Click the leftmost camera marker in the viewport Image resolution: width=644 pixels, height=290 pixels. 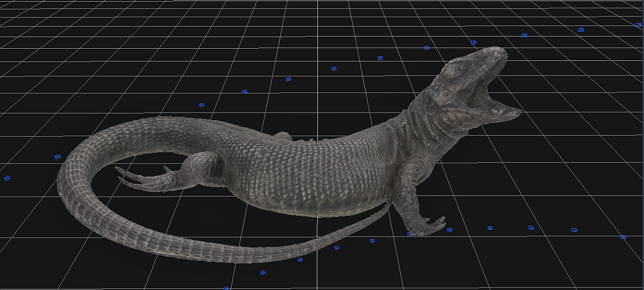pyautogui.click(x=7, y=178)
